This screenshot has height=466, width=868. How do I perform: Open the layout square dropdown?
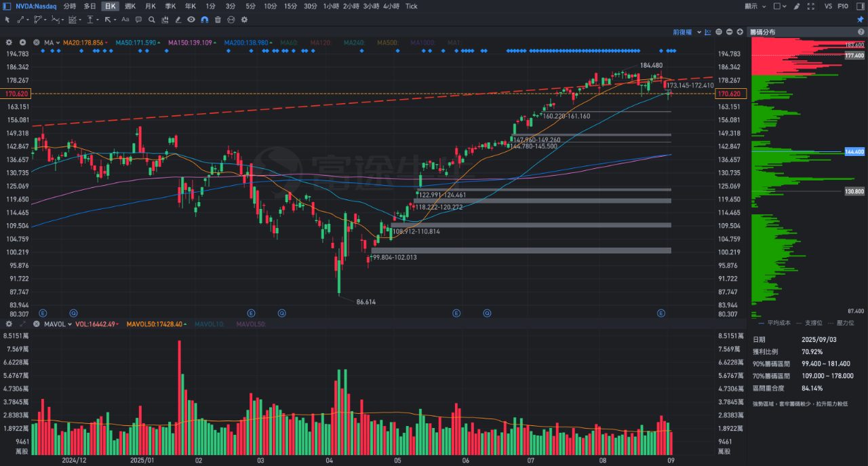click(x=780, y=6)
